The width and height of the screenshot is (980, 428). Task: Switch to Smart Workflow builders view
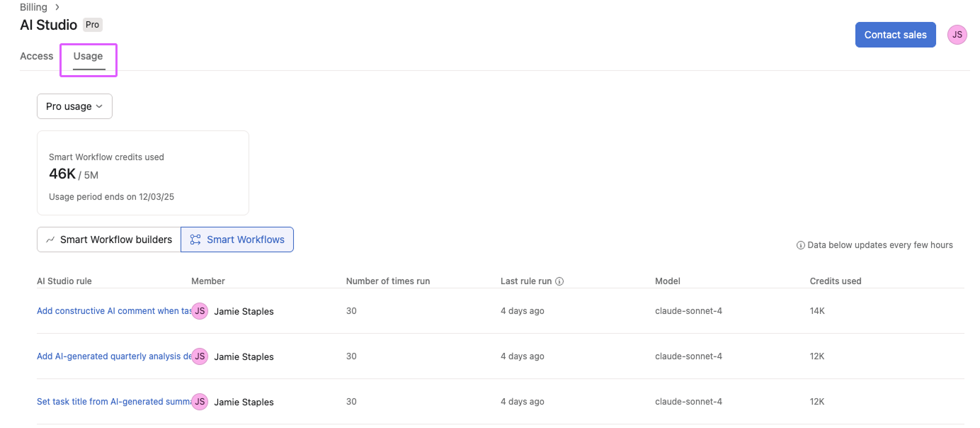108,240
